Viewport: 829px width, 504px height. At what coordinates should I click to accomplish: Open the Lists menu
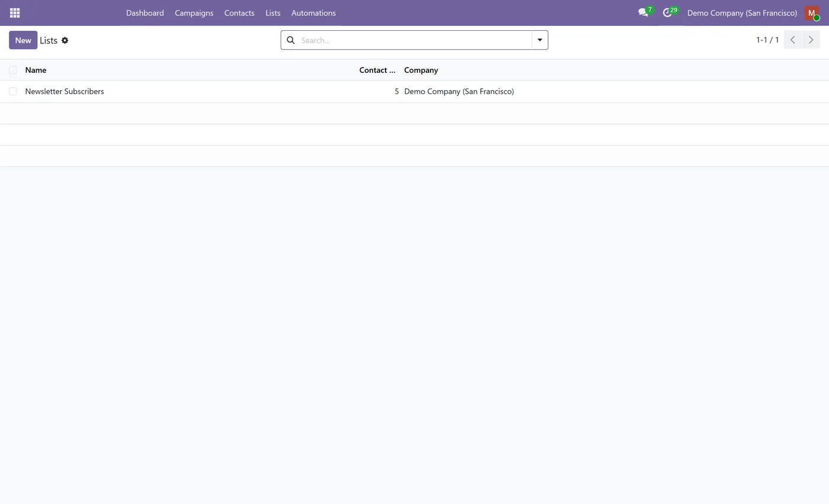tap(273, 13)
